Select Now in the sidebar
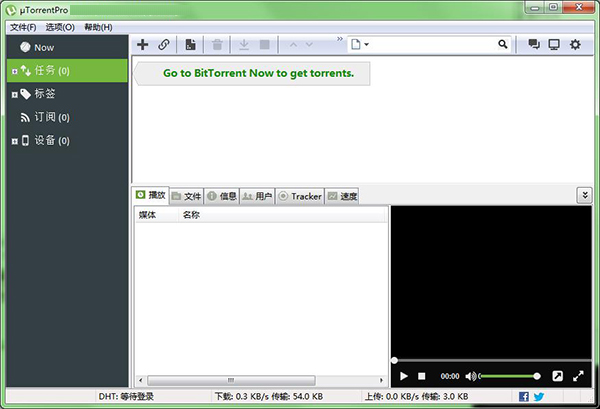The width and height of the screenshot is (600, 409). [67, 47]
